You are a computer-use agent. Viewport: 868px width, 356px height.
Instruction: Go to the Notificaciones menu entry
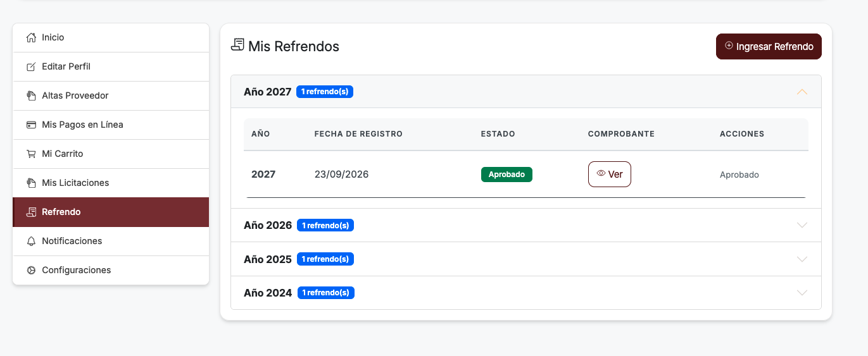tap(111, 242)
